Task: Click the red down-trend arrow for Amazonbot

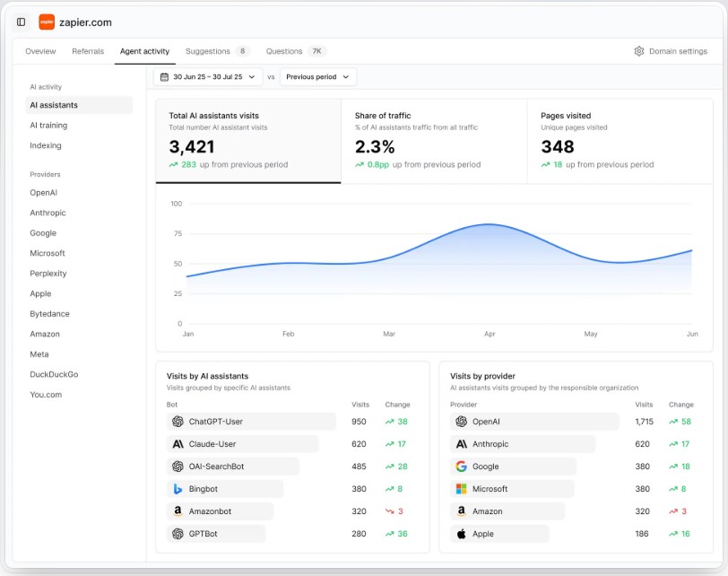Action: tap(389, 511)
